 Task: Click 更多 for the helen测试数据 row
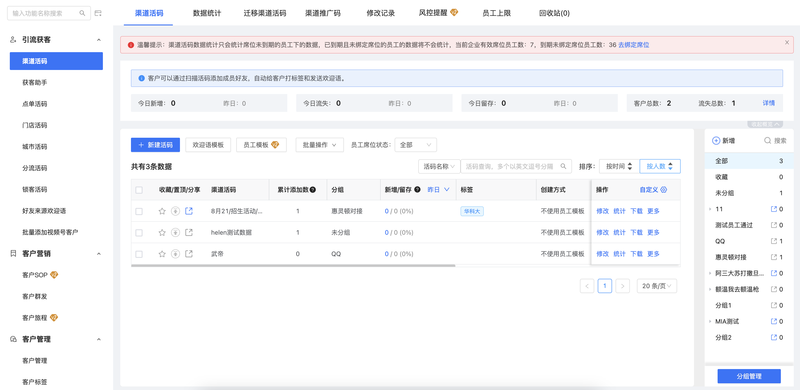653,233
